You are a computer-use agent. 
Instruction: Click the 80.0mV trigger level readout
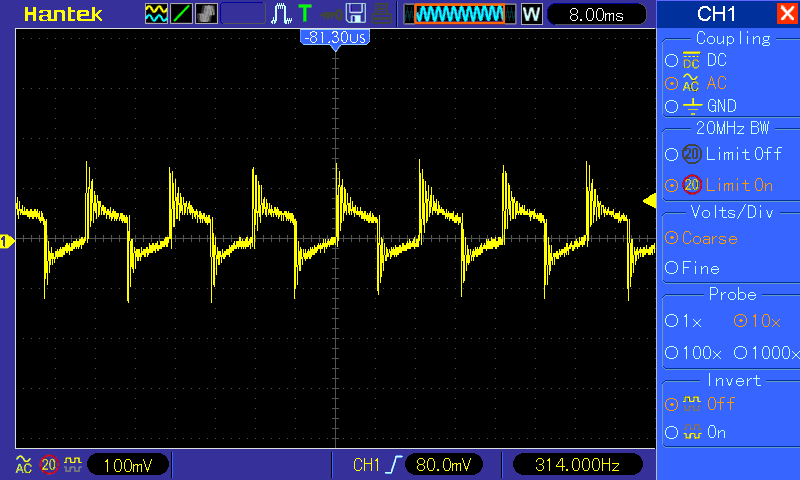click(x=443, y=465)
